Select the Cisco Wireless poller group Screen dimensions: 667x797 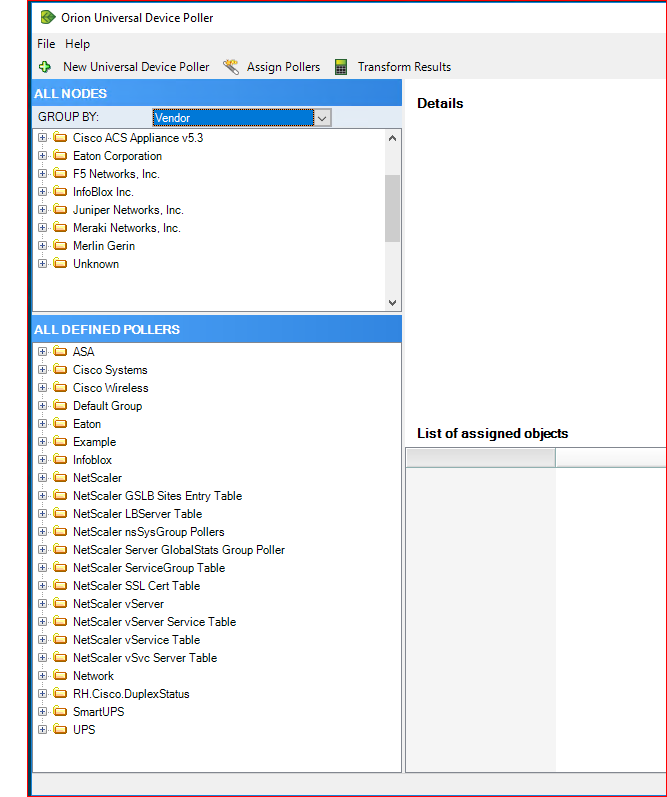point(110,387)
